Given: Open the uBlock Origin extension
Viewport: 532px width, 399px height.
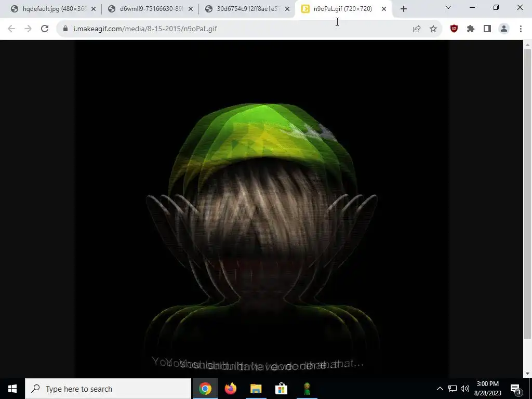Looking at the screenshot, I should coord(454,29).
